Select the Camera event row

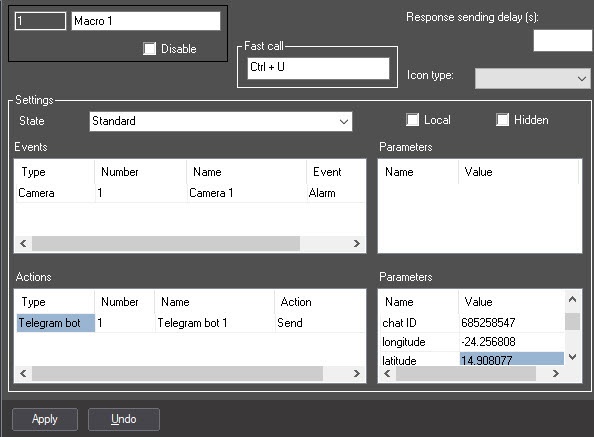[190, 193]
